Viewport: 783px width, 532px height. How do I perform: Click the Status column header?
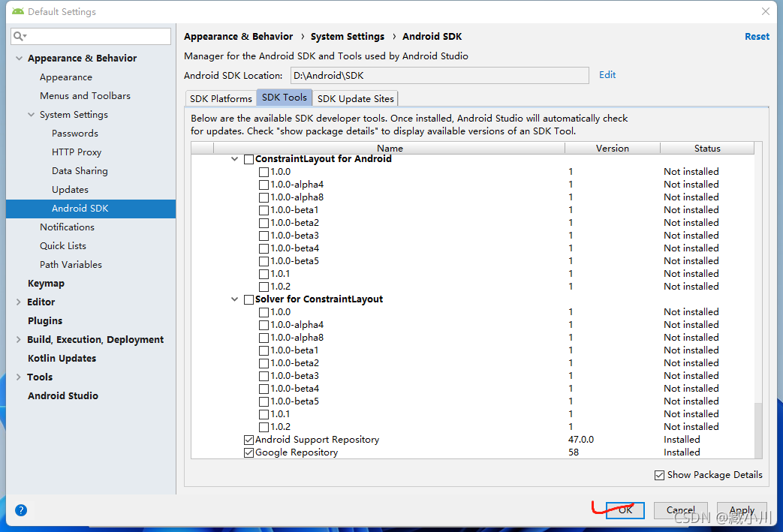707,149
